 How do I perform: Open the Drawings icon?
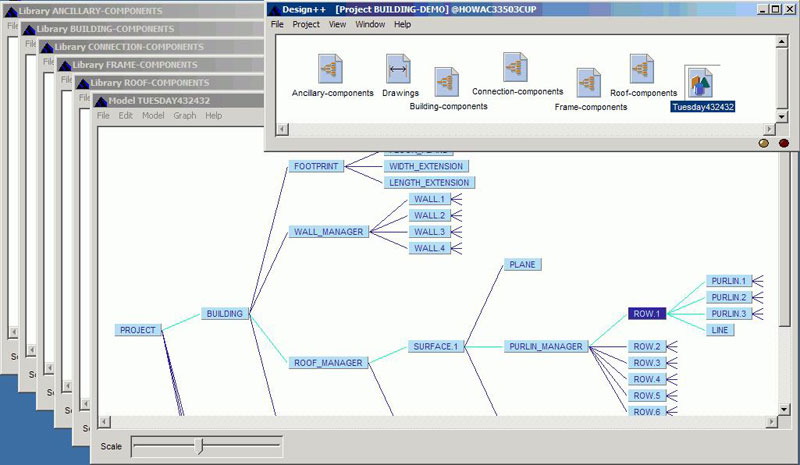pyautogui.click(x=399, y=69)
